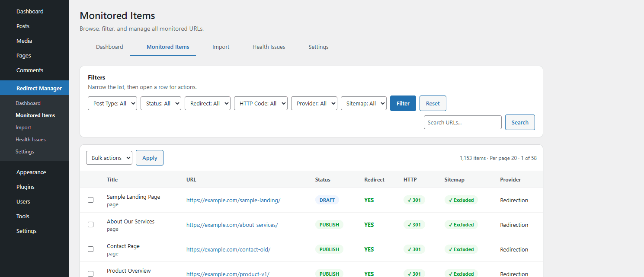Viewport: 644px width, 277px height.
Task: Click PUBLISH badge in About Our Services row
Action: tap(329, 225)
